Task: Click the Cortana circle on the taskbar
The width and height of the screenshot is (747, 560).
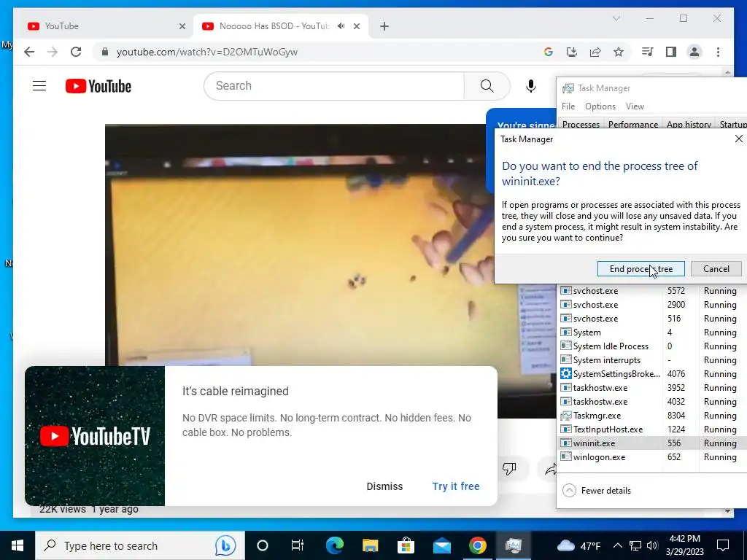Action: pyautogui.click(x=263, y=545)
